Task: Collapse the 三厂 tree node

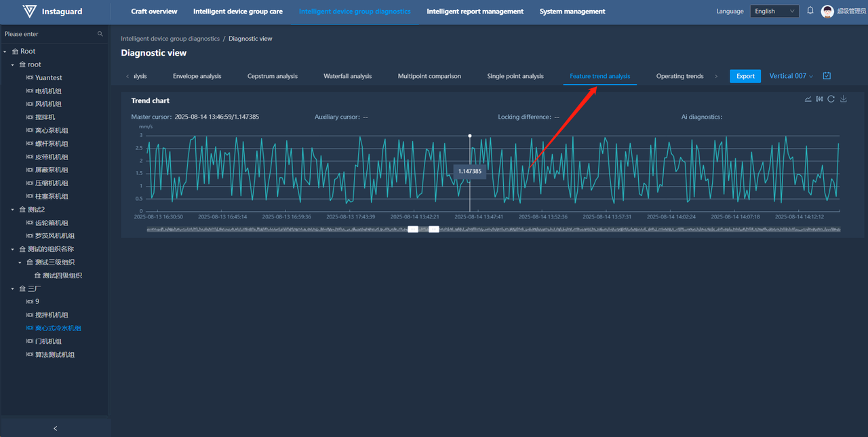Action: pyautogui.click(x=12, y=289)
